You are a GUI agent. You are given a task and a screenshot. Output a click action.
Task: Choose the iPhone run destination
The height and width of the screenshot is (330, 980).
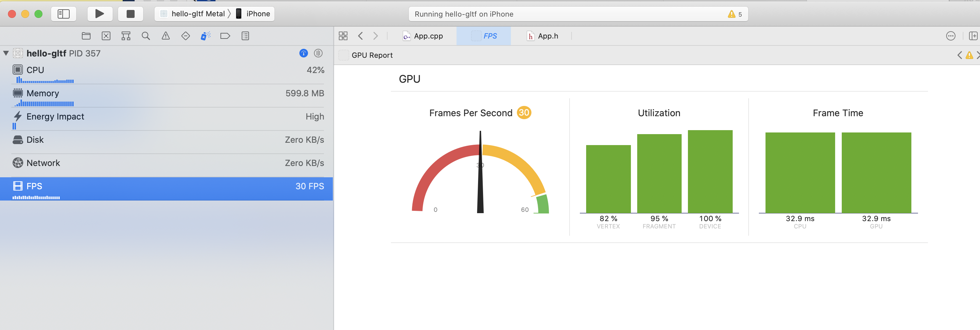point(253,14)
